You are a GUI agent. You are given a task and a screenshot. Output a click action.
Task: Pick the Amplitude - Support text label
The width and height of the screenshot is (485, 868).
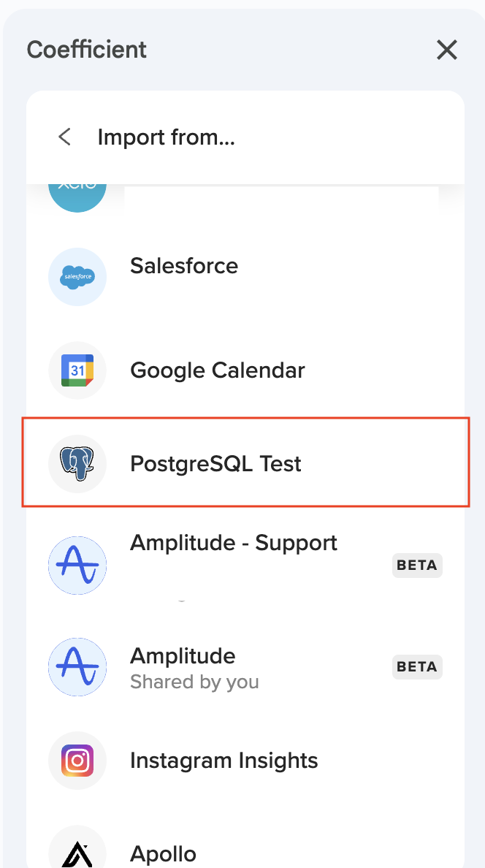[234, 543]
